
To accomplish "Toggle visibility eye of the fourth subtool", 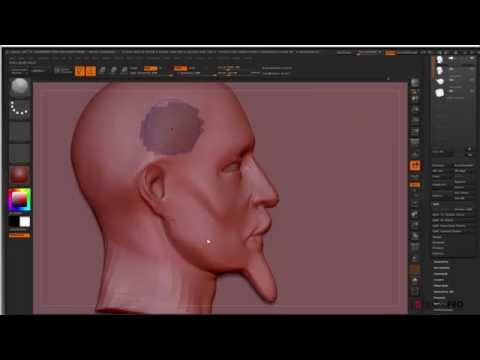I will 472,91.
